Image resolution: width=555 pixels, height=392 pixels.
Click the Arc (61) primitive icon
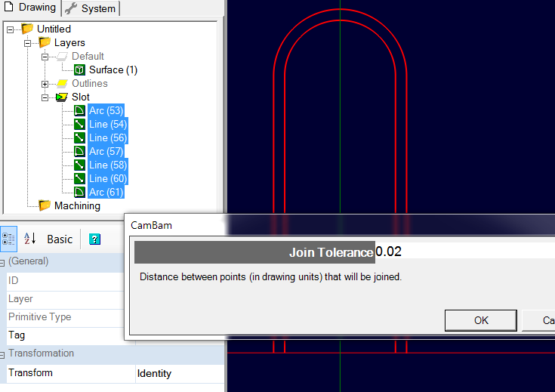point(79,192)
